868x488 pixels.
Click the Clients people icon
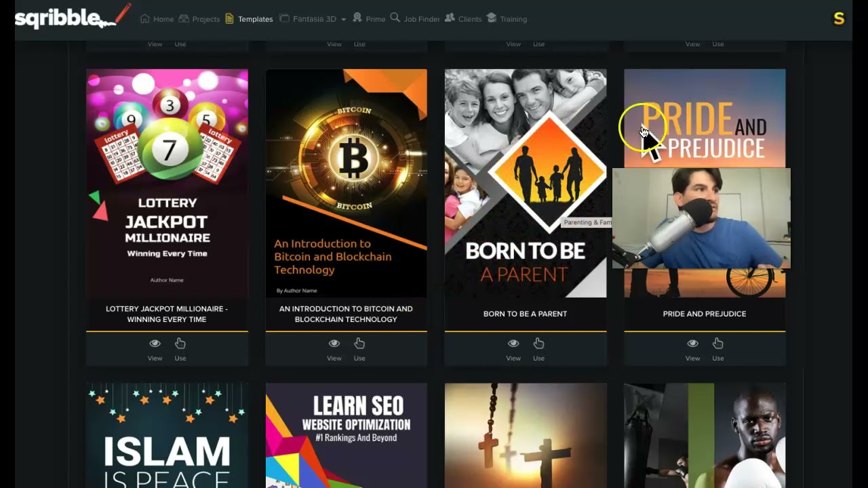(450, 18)
